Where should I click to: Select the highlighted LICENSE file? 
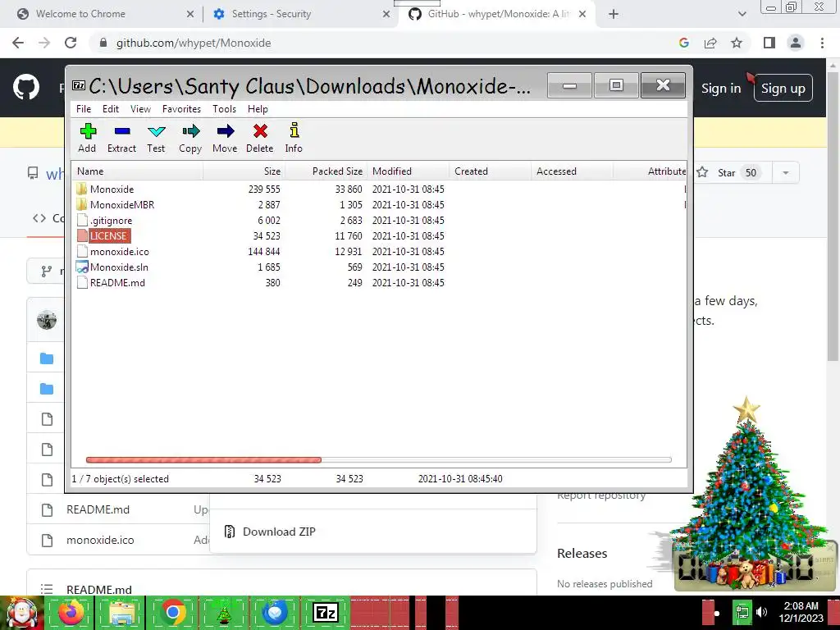point(379,235)
